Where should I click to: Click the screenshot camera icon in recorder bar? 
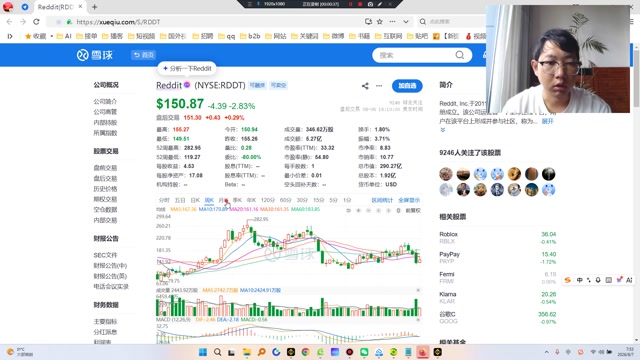[x=370, y=4]
